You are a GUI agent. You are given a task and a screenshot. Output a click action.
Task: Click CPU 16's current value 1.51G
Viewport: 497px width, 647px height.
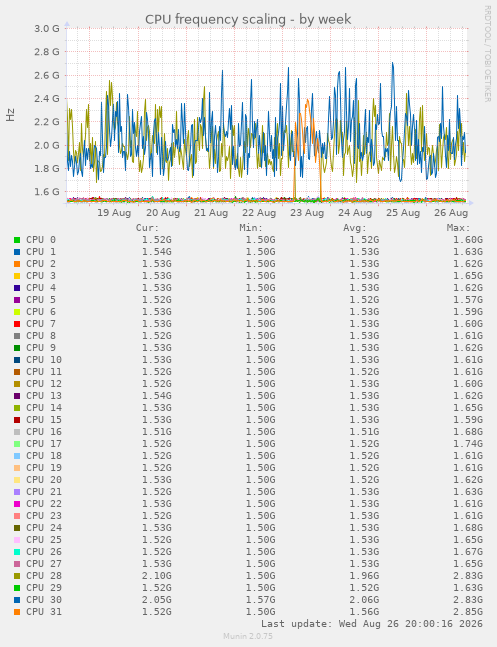pyautogui.click(x=157, y=432)
